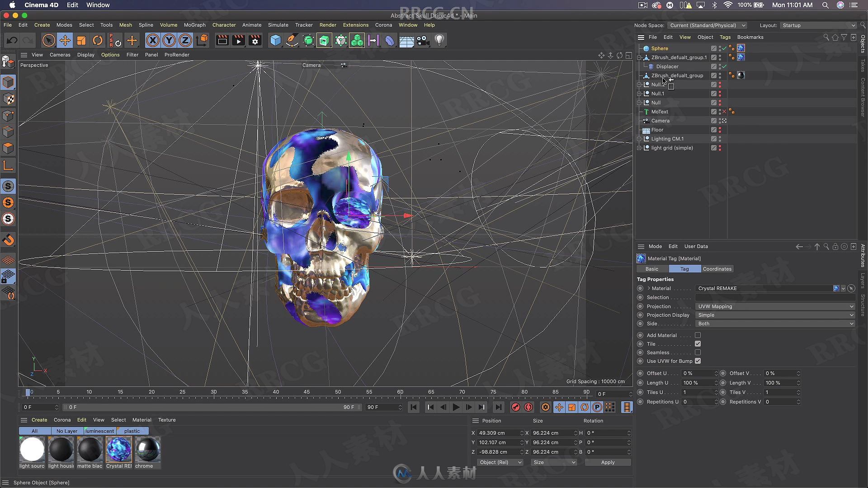Select the Scale tool icon
Viewport: 868px width, 488px height.
82,40
